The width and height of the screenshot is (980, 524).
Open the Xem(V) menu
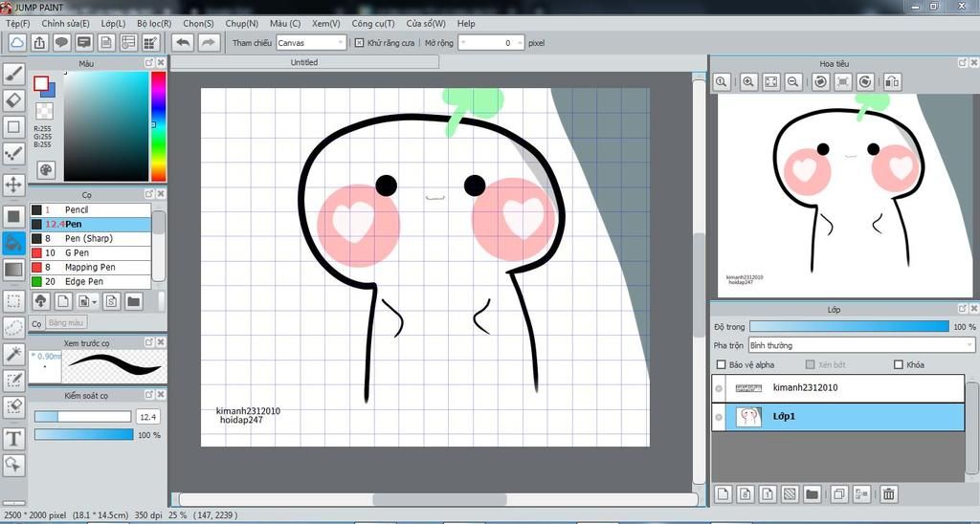pos(326,24)
